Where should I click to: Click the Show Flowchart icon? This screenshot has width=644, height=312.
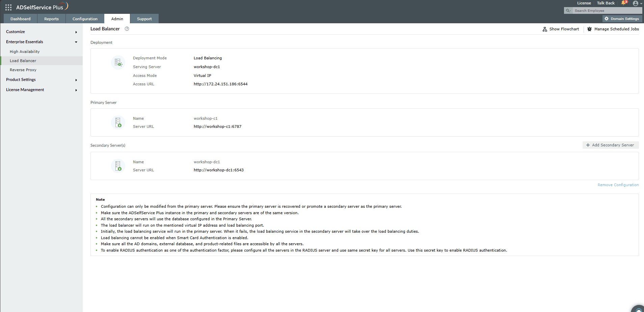[545, 29]
